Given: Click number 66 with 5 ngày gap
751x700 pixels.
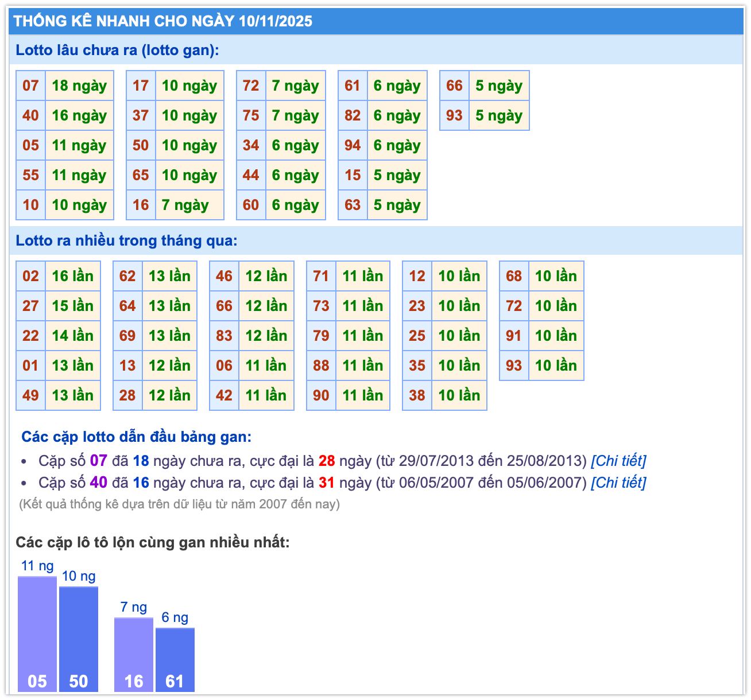Looking at the screenshot, I should point(454,85).
